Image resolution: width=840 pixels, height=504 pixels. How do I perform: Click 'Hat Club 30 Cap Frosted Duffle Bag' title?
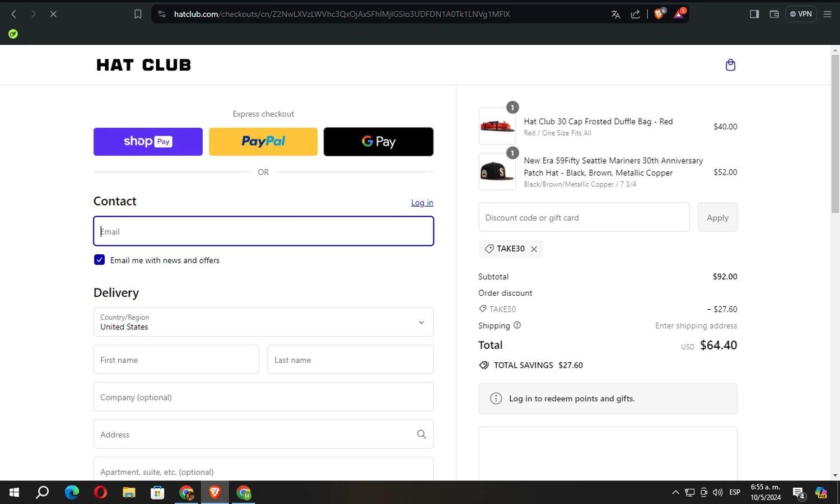598,122
